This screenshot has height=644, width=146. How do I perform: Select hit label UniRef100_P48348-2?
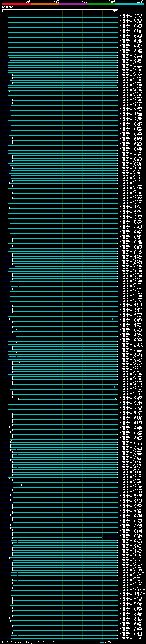point(132,347)
